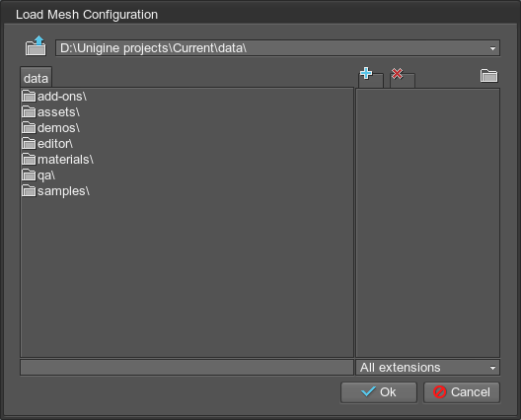Switch to the data tab
Viewport: 521px width, 420px height.
point(36,78)
